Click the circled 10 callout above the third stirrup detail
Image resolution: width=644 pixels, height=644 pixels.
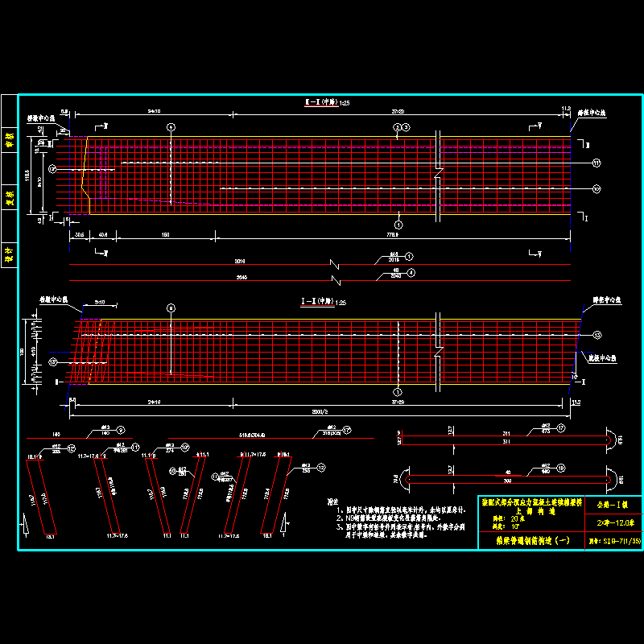click(185, 447)
